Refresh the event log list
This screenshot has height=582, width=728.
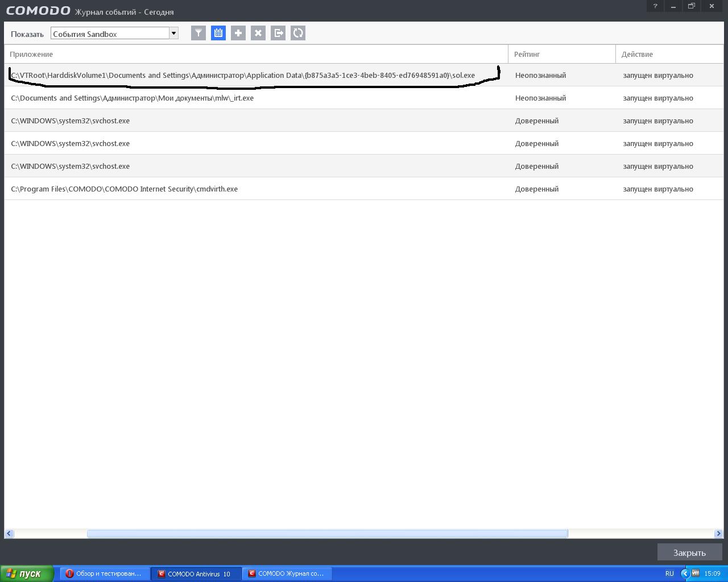[x=298, y=33]
